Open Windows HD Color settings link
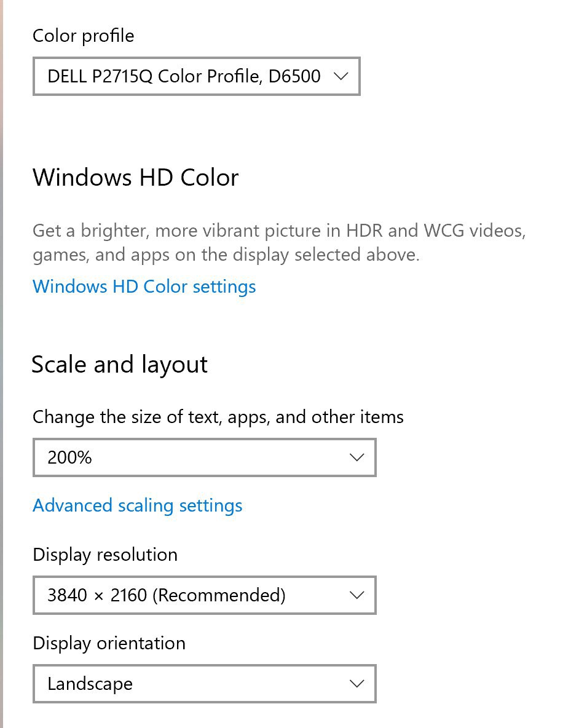The width and height of the screenshot is (587, 728). [144, 287]
